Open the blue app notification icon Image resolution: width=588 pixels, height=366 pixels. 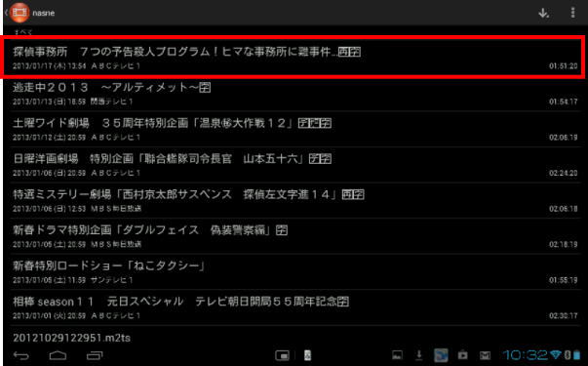click(441, 354)
